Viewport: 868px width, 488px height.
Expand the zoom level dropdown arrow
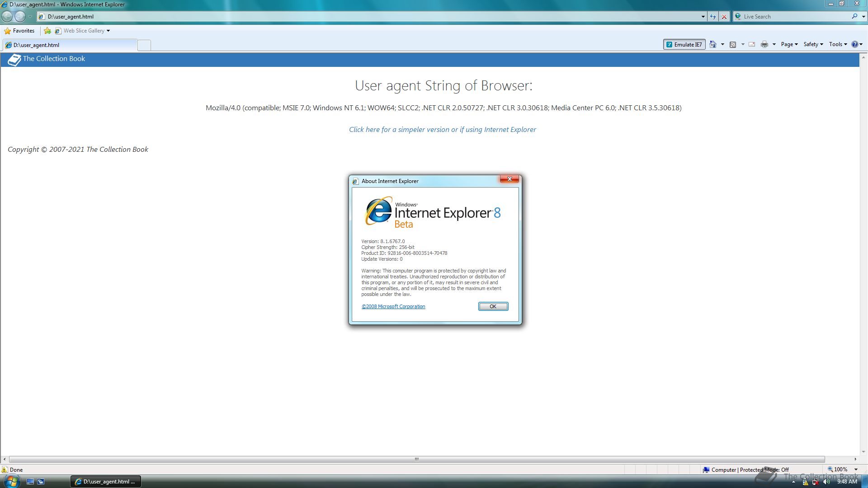tap(856, 470)
